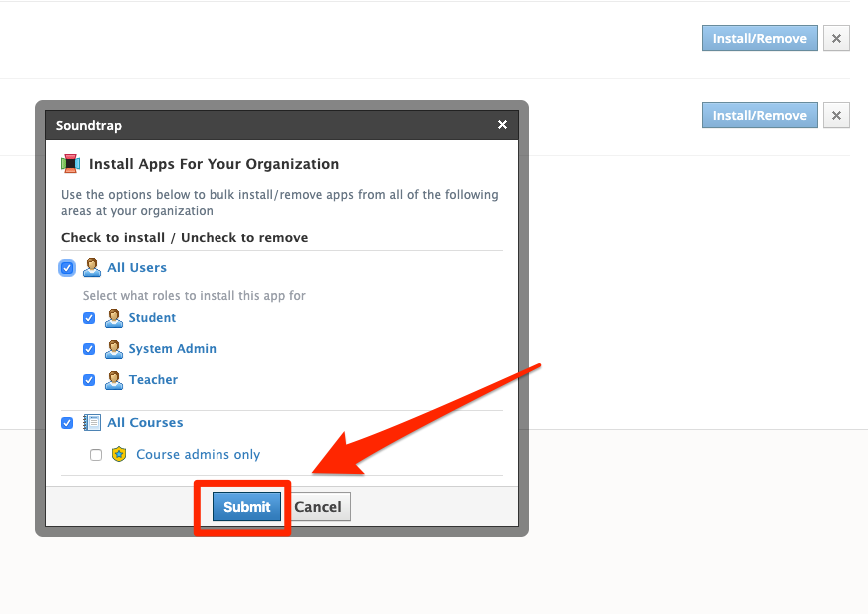This screenshot has height=614, width=868.
Task: Click the All Courses notebook icon
Action: tap(92, 423)
